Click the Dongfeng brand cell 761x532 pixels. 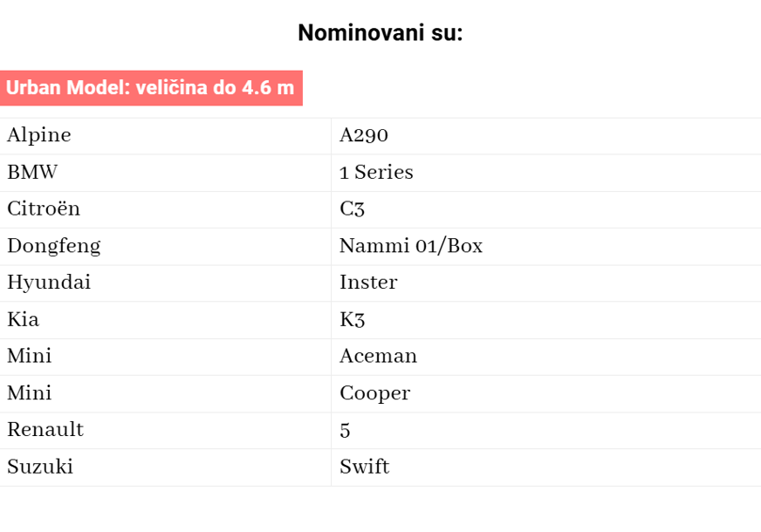166,246
